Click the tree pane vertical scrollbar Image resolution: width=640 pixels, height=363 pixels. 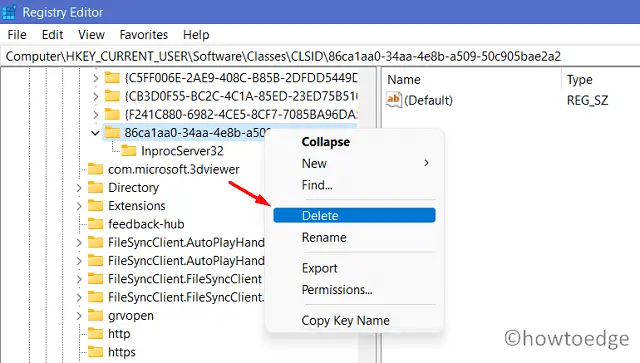[367, 214]
